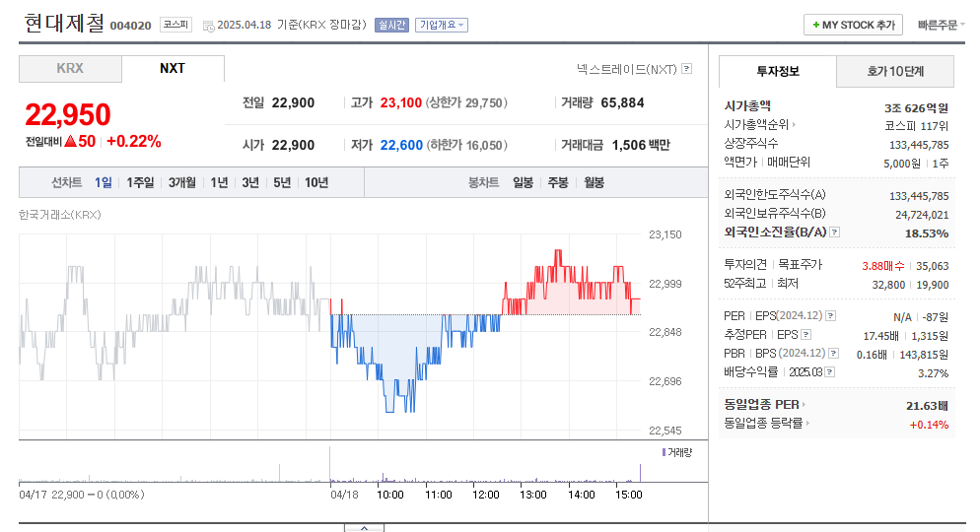Open help icon next to PBR BPS(2024.12)
The height and width of the screenshot is (532, 980).
(834, 354)
